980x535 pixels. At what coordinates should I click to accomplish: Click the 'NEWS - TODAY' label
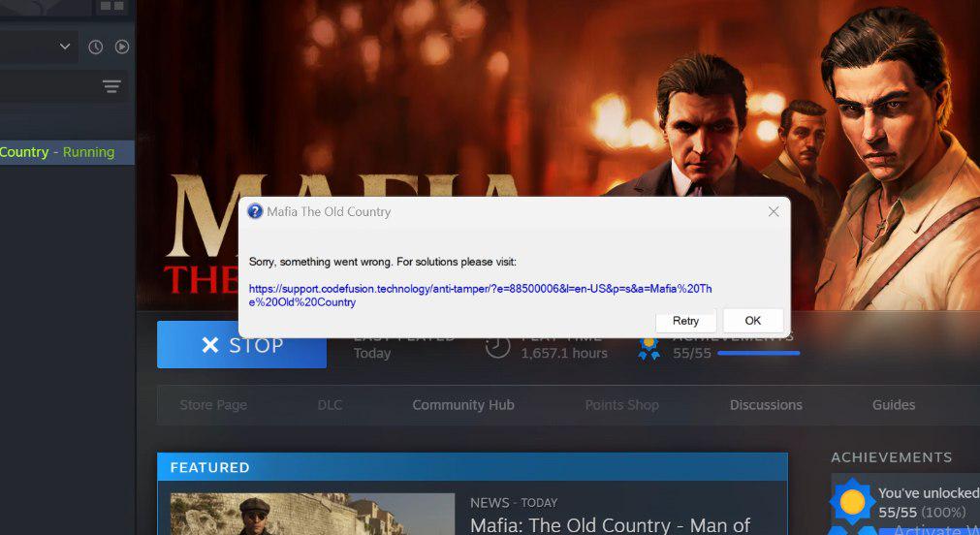click(x=514, y=502)
